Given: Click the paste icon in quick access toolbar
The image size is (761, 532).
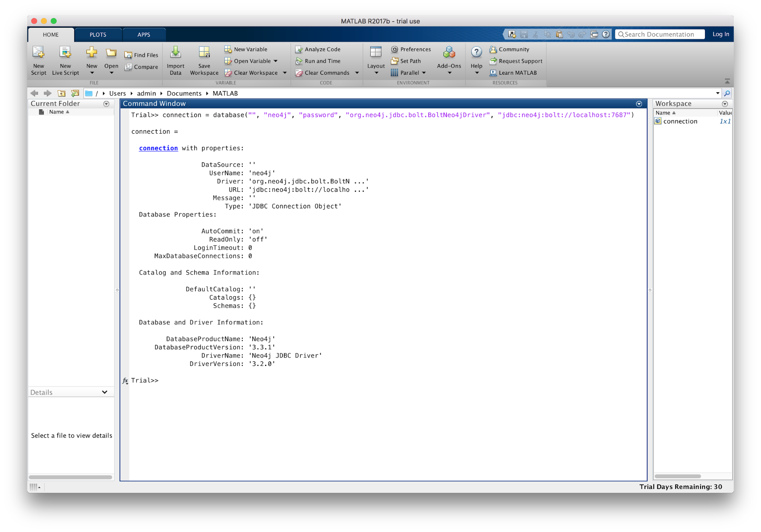Looking at the screenshot, I should pyautogui.click(x=559, y=34).
